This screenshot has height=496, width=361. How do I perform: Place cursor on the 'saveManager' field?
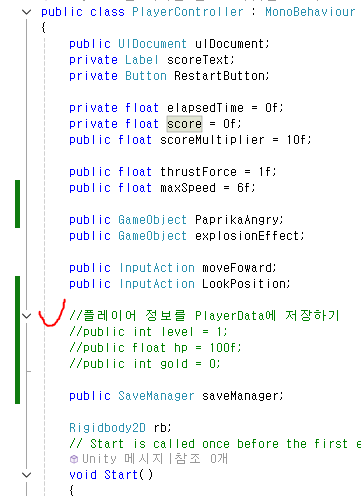(240, 396)
